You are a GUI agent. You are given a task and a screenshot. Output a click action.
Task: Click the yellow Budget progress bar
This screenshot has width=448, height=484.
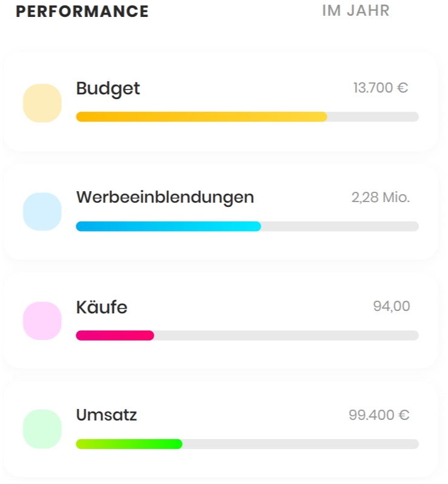[x=202, y=117]
